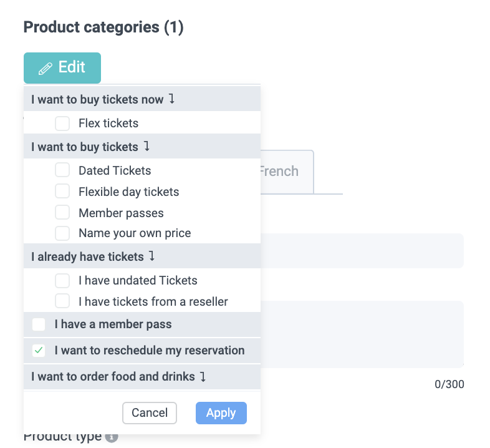This screenshot has width=490, height=448.
Task: Select the Flexible day tickets checkbox
Action: (62, 192)
